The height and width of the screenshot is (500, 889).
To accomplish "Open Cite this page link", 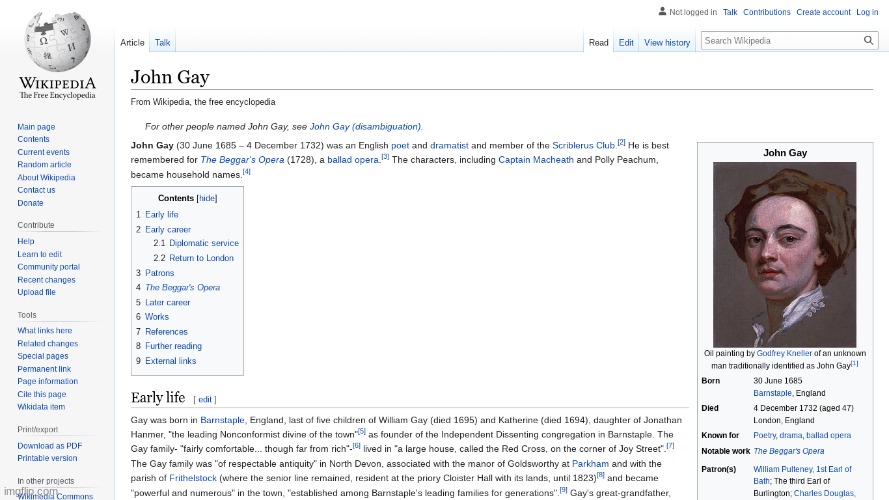I will 41,394.
